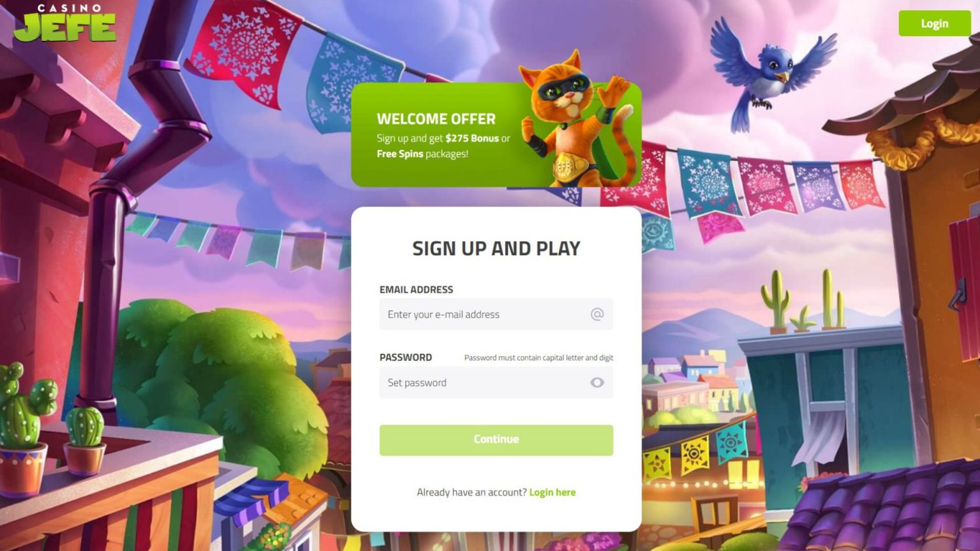This screenshot has width=980, height=551.
Task: Focus the Enter your e-mail address field
Action: pos(496,314)
